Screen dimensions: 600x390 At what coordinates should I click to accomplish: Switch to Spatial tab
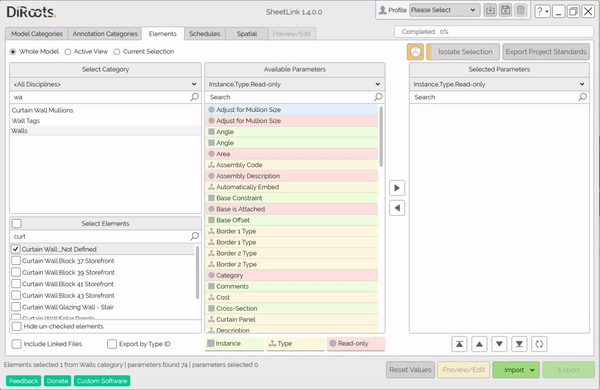point(247,34)
